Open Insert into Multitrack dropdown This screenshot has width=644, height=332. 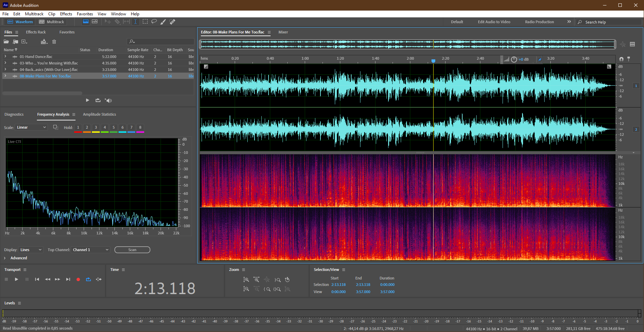44,42
